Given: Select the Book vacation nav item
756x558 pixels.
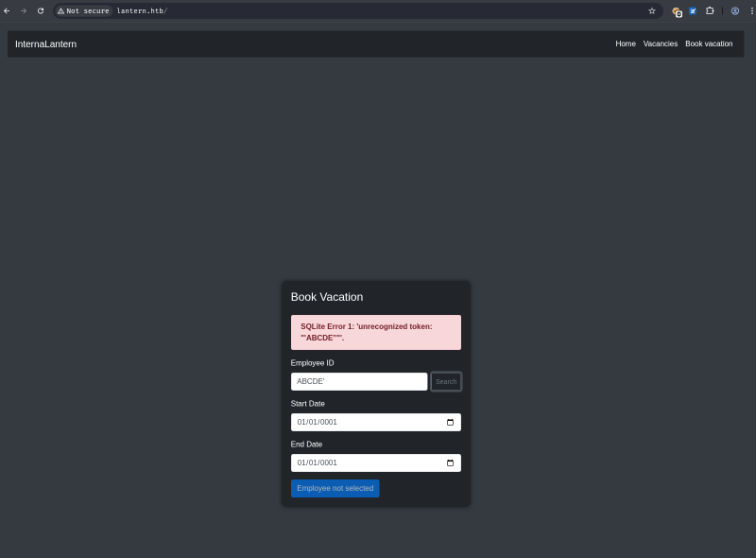Looking at the screenshot, I should [x=708, y=44].
